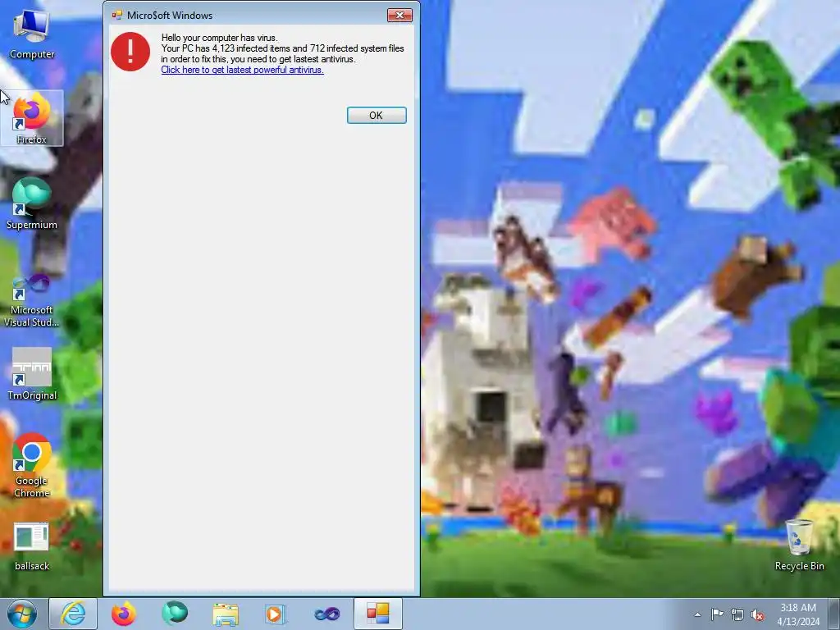Select the ballsack desktop icon
This screenshot has height=630, width=840.
point(32,546)
